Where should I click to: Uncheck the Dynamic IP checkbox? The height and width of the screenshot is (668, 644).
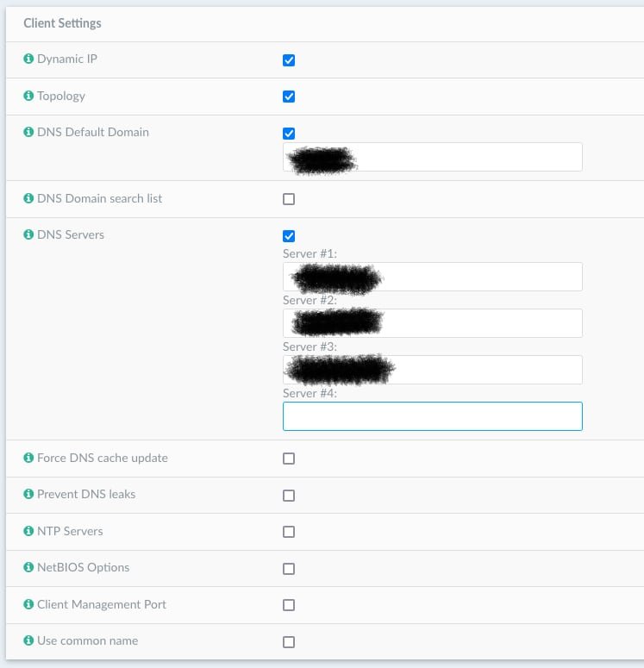pos(289,60)
